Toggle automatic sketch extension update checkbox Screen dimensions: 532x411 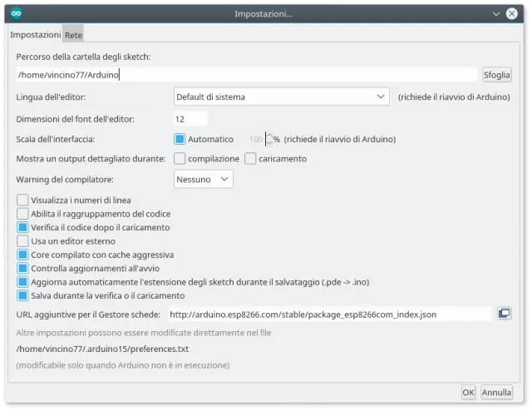(22, 281)
